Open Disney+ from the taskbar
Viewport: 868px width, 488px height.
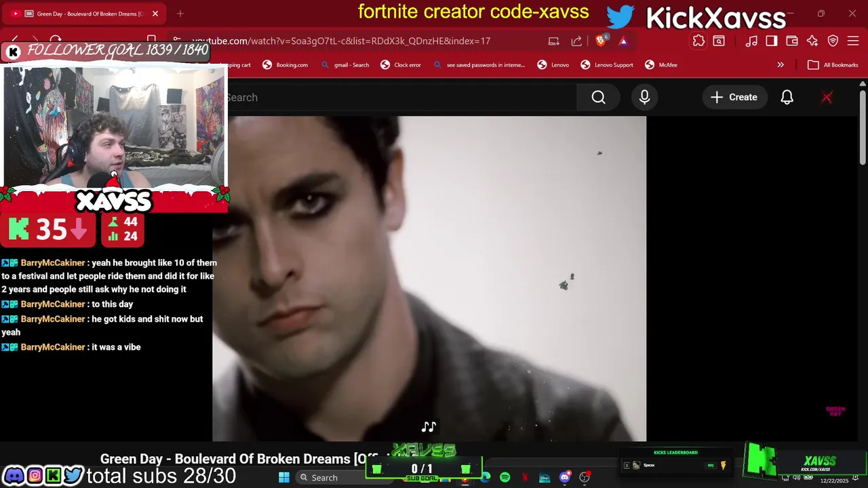(545, 478)
